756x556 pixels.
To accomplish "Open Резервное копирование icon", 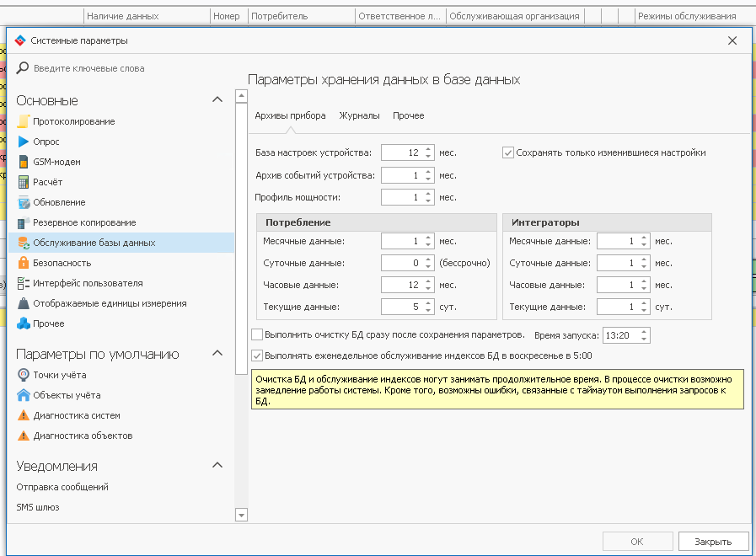I will click(x=24, y=222).
